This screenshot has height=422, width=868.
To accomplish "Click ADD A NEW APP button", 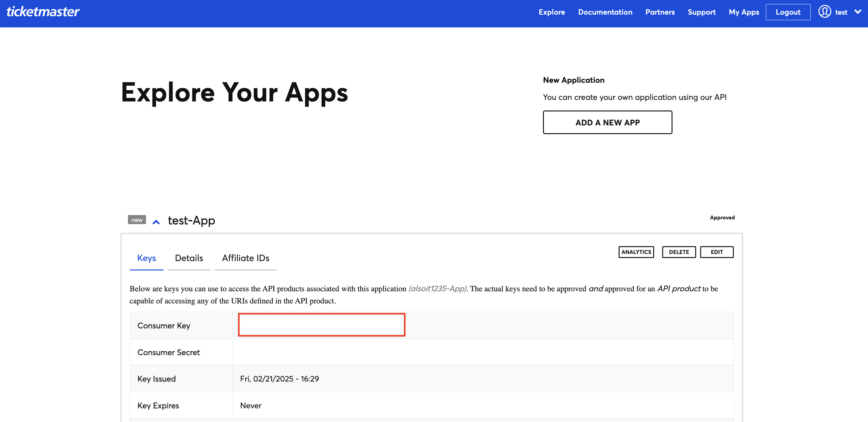I will [607, 122].
